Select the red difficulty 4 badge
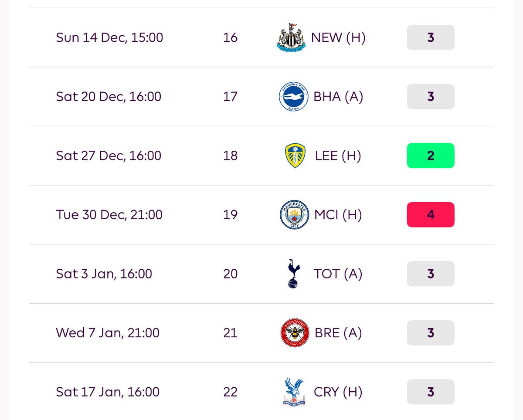The image size is (523, 420). (x=431, y=215)
